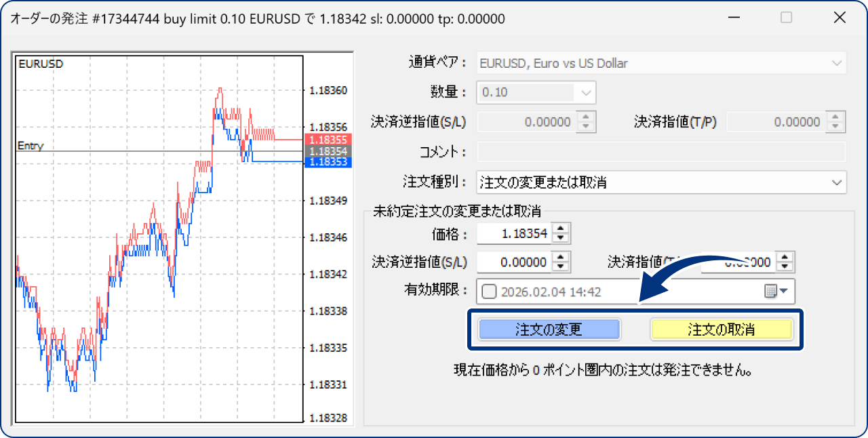Click the yellow 注文の取消 cancel order button
Screen dimensions: 868x438
(x=722, y=330)
